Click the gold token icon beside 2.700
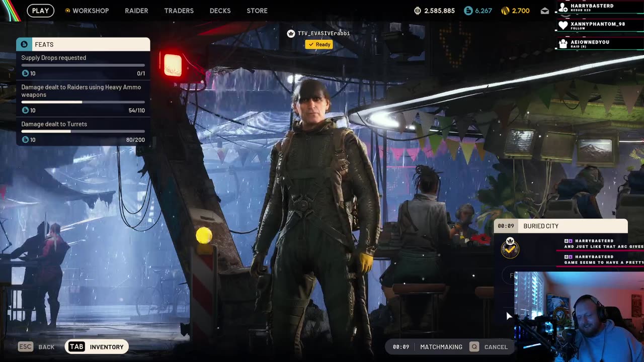Screen dimensions: 644x362 pyautogui.click(x=506, y=11)
